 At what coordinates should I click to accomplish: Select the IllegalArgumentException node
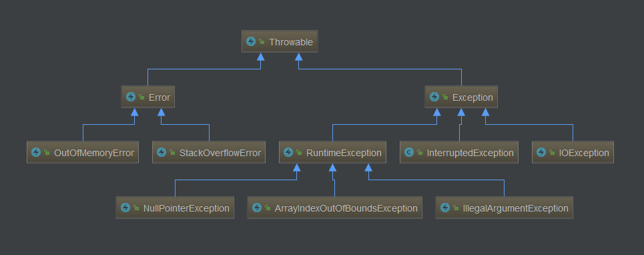tap(505, 208)
